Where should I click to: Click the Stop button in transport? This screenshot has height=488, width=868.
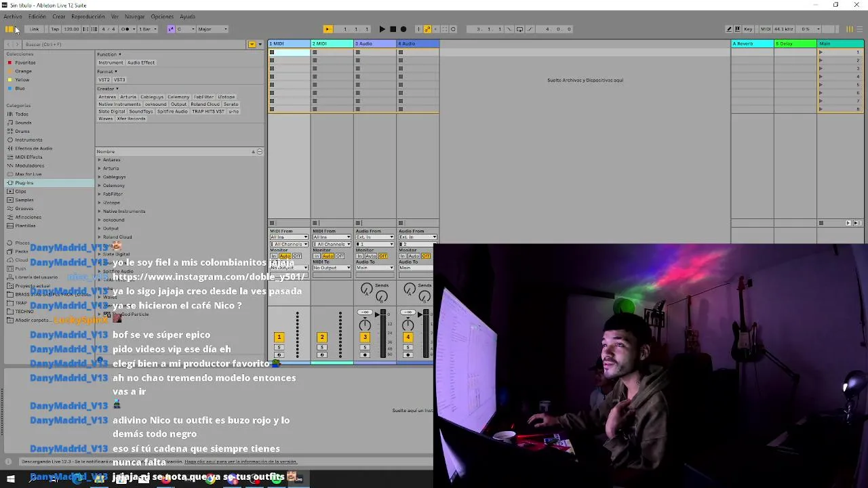(393, 29)
